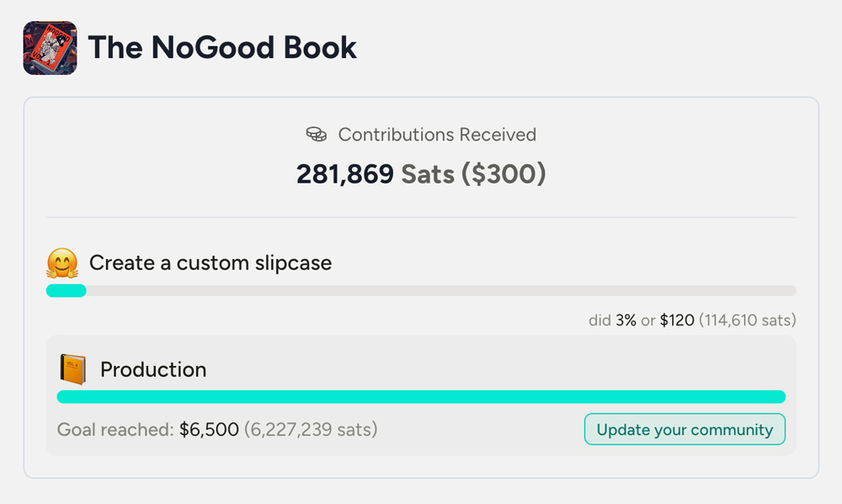
Task: Click the orange book emoji icon
Action: [72, 369]
